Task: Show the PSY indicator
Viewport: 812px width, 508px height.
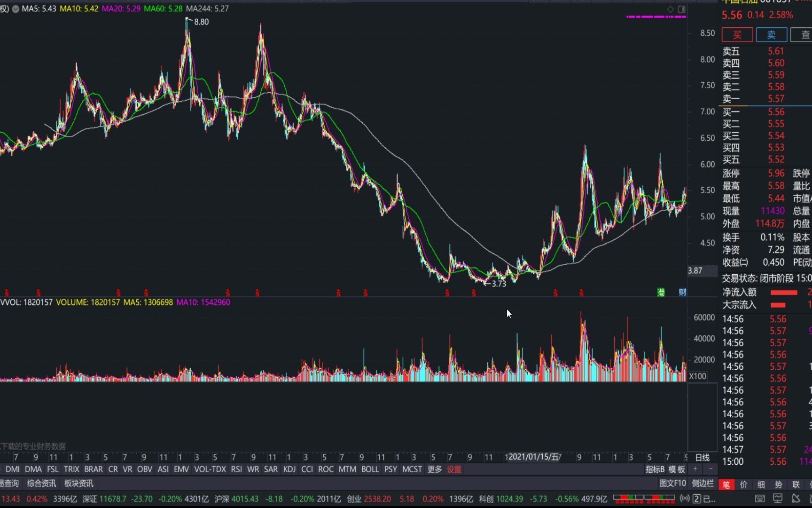Action: pos(390,469)
